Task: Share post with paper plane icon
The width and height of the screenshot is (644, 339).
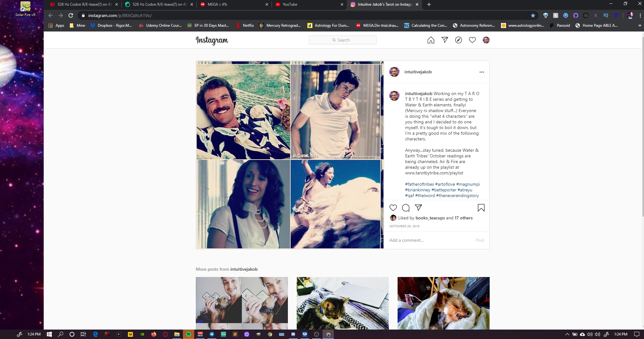Action: click(x=418, y=208)
